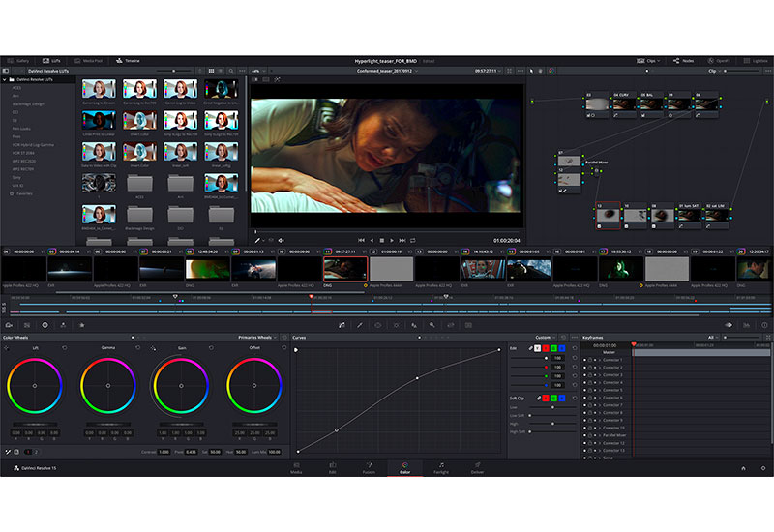This screenshot has width=774, height=532.
Task: Open the RGB Mixer palette
Action: click(63, 325)
